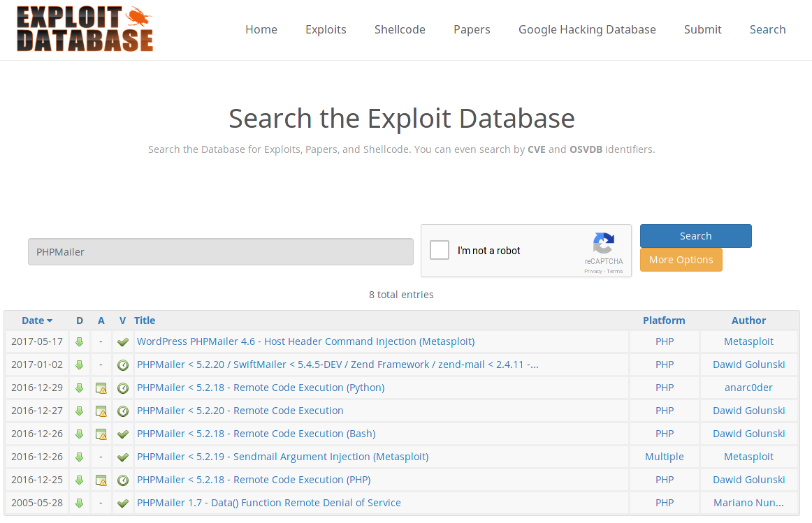The image size is (812, 523).
Task: Go to the Exploits section
Action: coord(326,29)
